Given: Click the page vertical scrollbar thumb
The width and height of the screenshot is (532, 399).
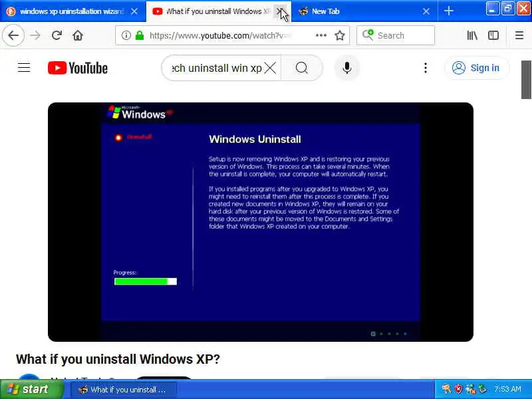Looking at the screenshot, I should [526, 80].
